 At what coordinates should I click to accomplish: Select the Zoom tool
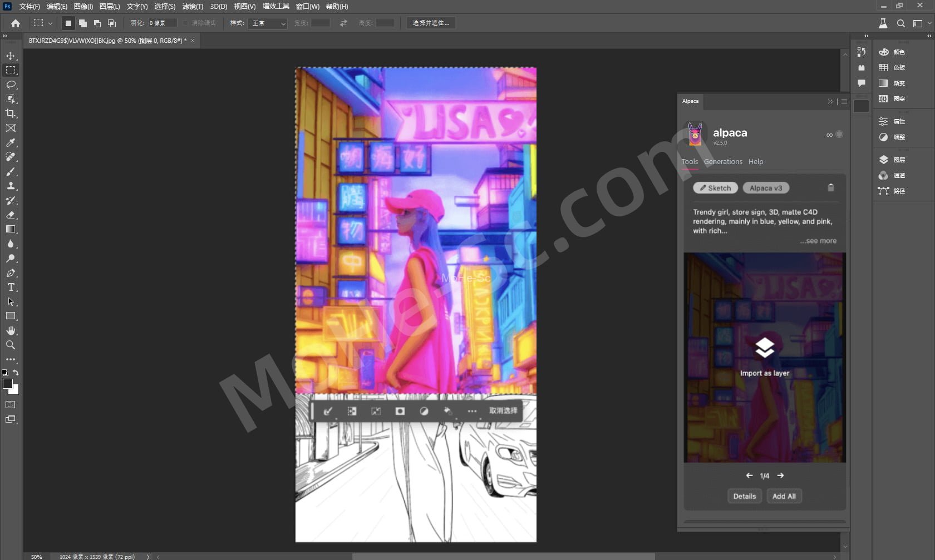pos(11,345)
